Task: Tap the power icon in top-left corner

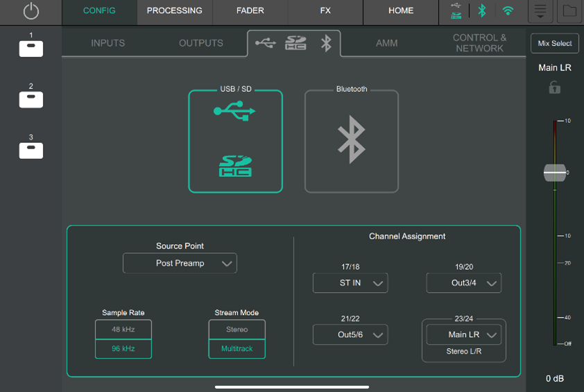Action: (31, 11)
